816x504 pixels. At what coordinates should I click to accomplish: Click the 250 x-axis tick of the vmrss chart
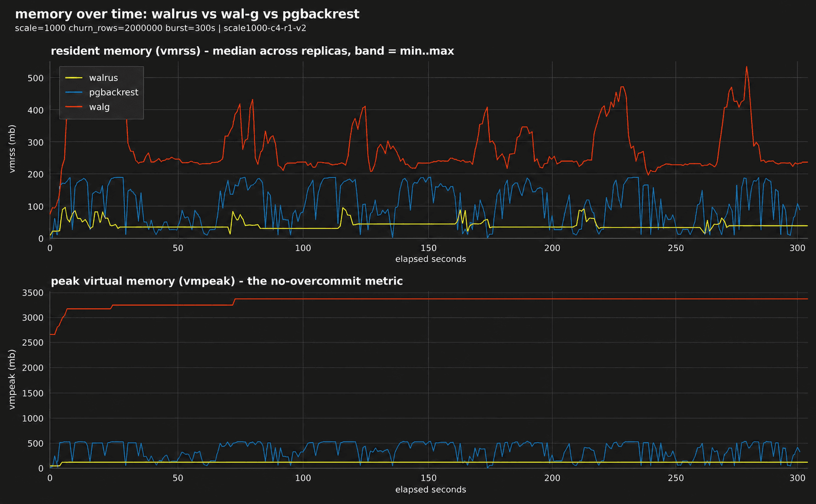(675, 248)
